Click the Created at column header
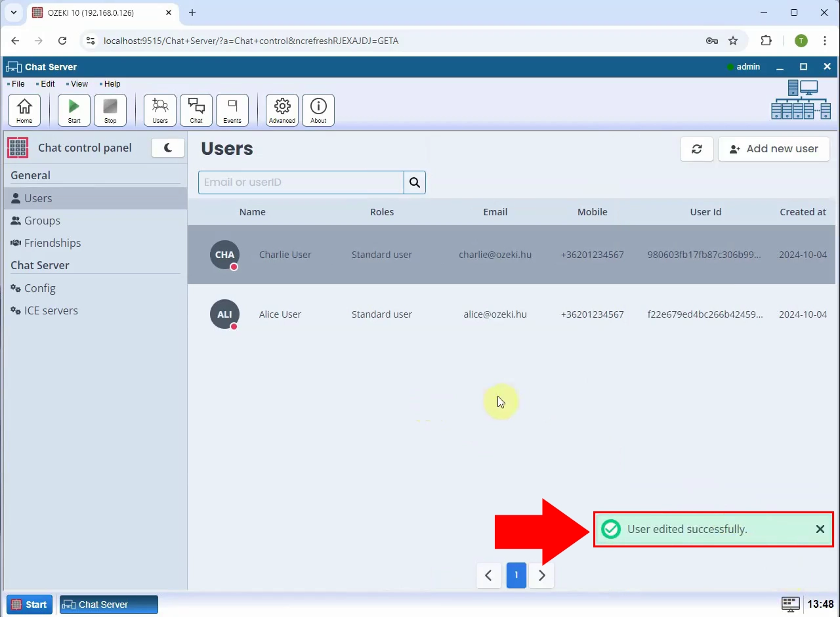Viewport: 840px width, 617px height. [803, 212]
